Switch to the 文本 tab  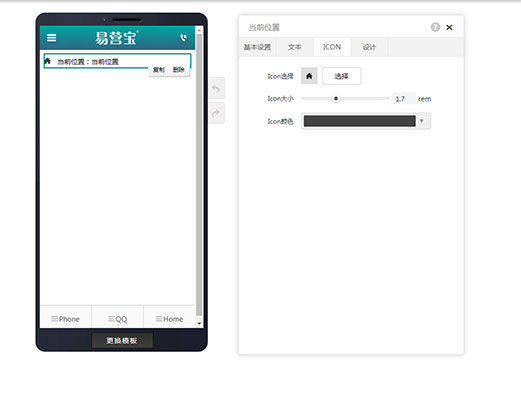tap(294, 47)
